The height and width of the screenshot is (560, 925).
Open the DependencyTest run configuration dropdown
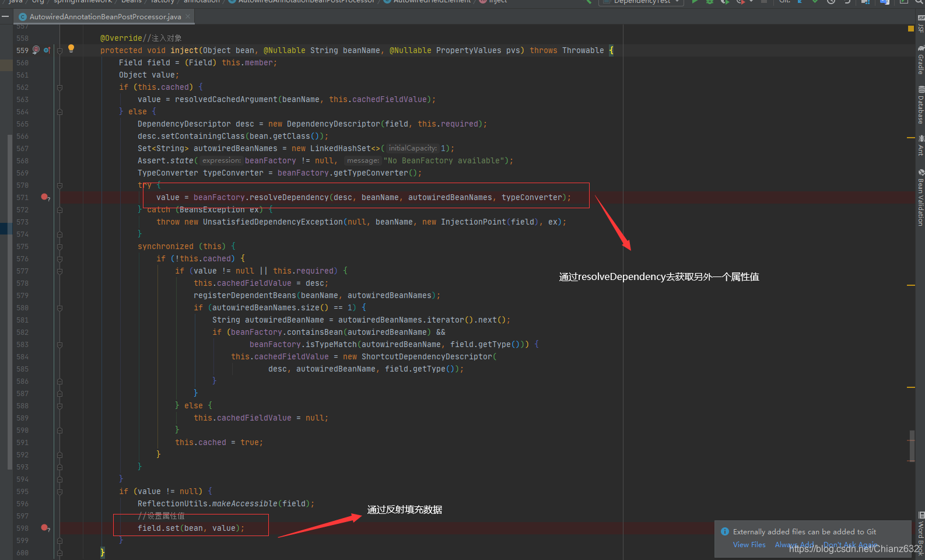pyautogui.click(x=642, y=2)
